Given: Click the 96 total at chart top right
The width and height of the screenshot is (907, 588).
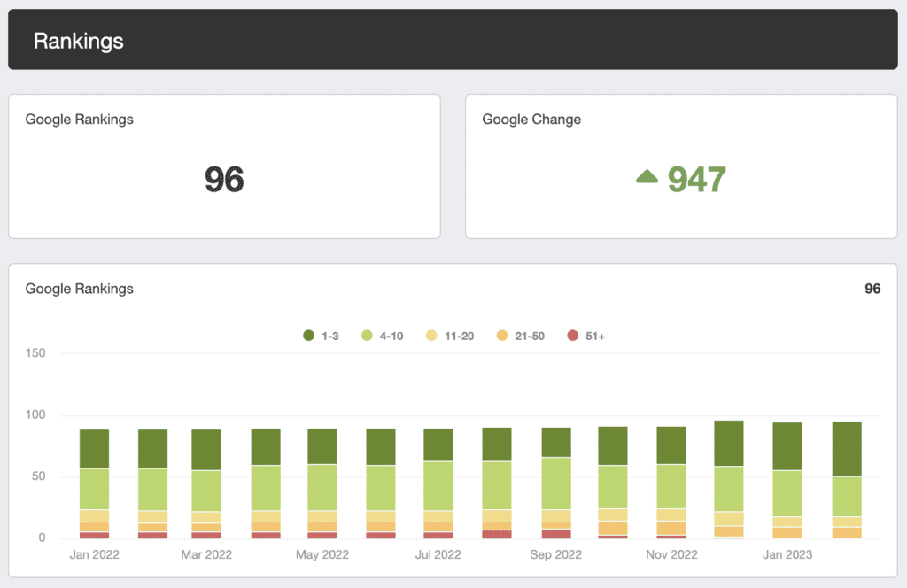Looking at the screenshot, I should (872, 289).
